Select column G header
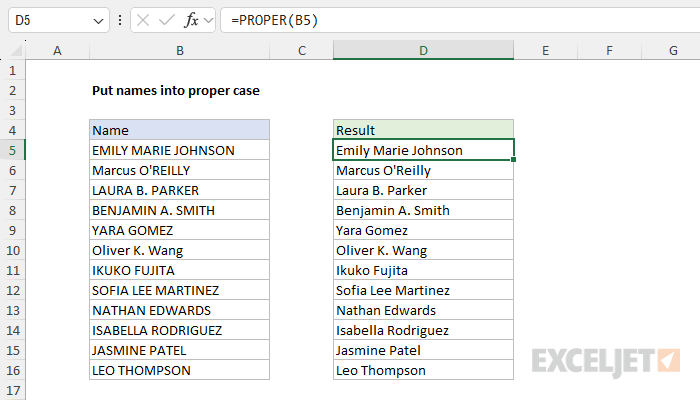The height and width of the screenshot is (400, 700). coord(671,50)
